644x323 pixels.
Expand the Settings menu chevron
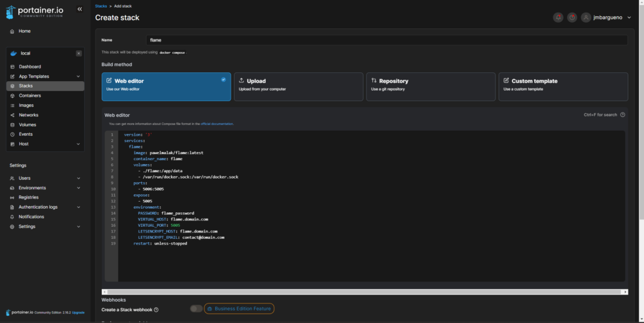[79, 227]
